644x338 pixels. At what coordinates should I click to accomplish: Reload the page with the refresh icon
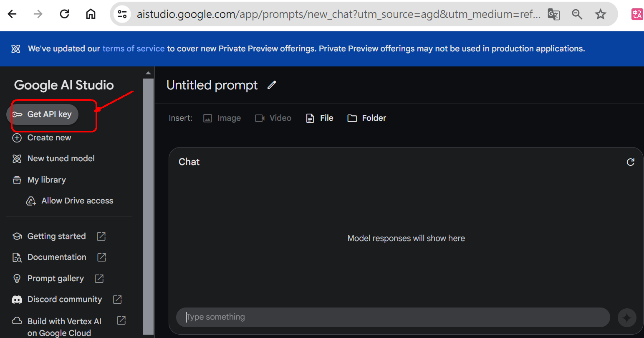[64, 14]
